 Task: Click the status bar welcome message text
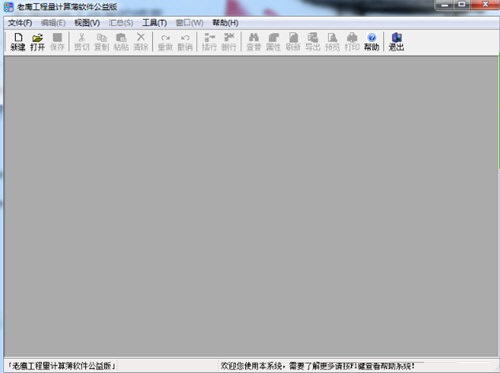(318, 366)
